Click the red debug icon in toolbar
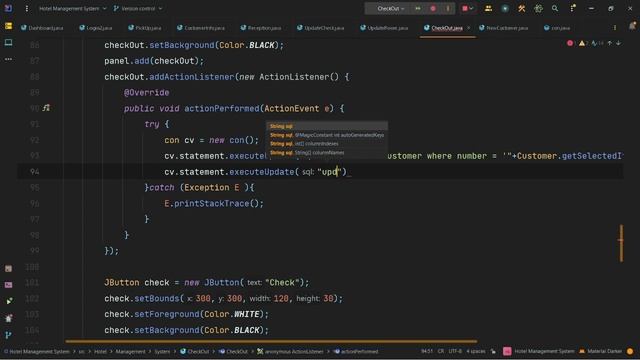The width and height of the screenshot is (640, 360). click(433, 9)
